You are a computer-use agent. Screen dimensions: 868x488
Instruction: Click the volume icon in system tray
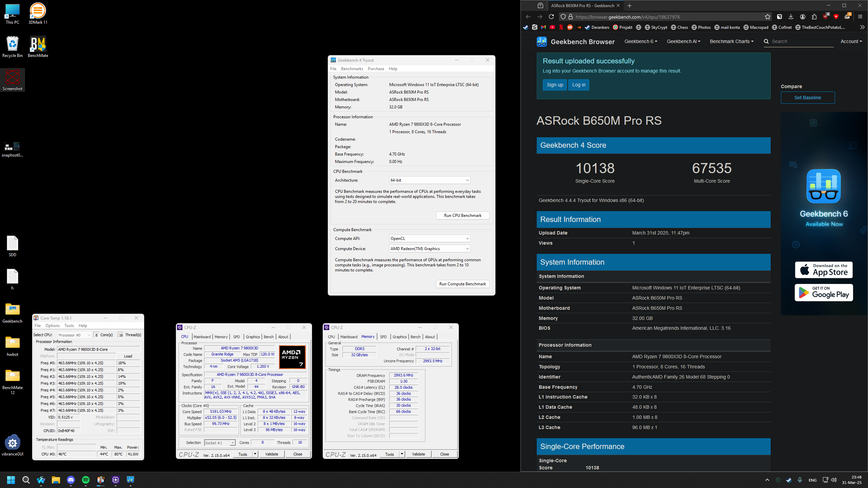834,480
